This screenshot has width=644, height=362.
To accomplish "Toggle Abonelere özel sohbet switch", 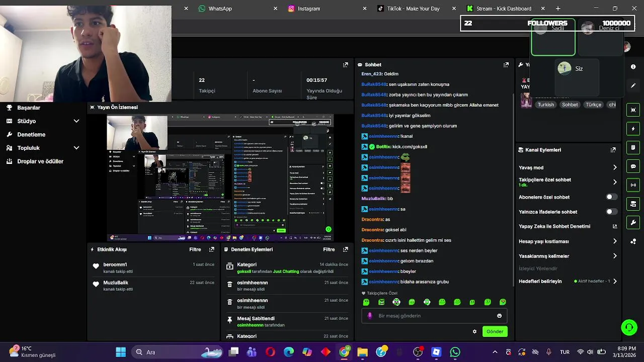I will pyautogui.click(x=611, y=197).
